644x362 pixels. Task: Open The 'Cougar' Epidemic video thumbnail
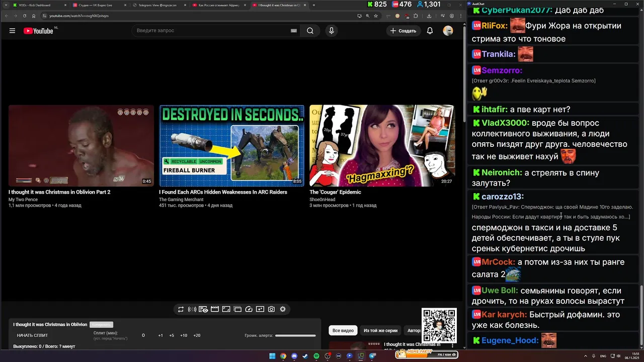[382, 146]
